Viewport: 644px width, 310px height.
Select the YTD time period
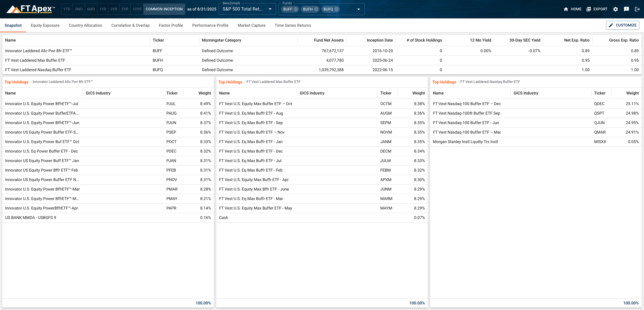click(x=67, y=9)
